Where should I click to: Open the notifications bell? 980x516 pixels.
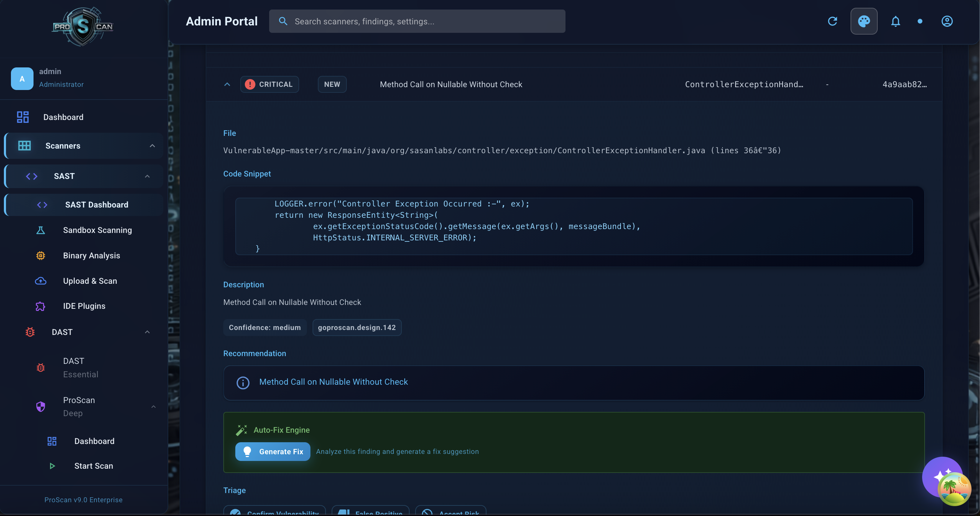(x=895, y=21)
